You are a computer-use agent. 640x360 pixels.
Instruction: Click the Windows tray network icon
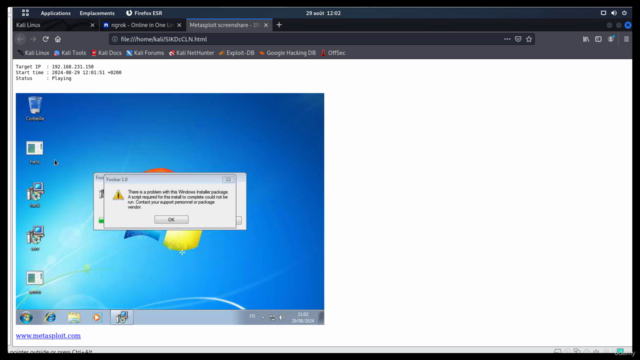click(x=272, y=318)
